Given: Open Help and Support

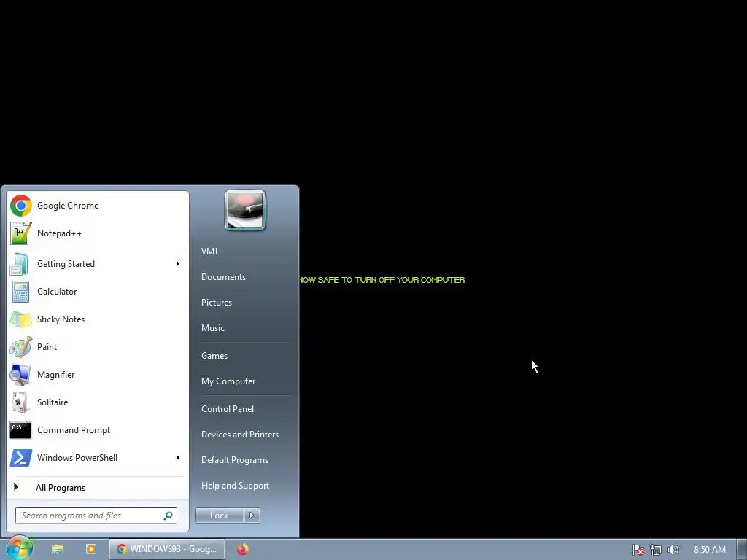Looking at the screenshot, I should pyautogui.click(x=236, y=486).
